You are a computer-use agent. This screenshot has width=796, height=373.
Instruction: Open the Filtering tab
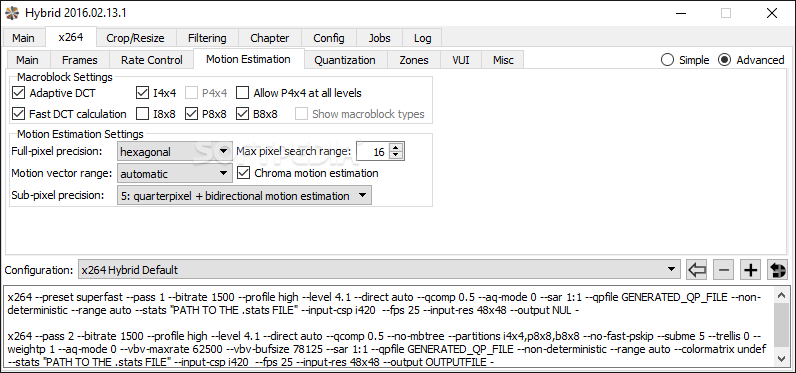click(x=207, y=38)
